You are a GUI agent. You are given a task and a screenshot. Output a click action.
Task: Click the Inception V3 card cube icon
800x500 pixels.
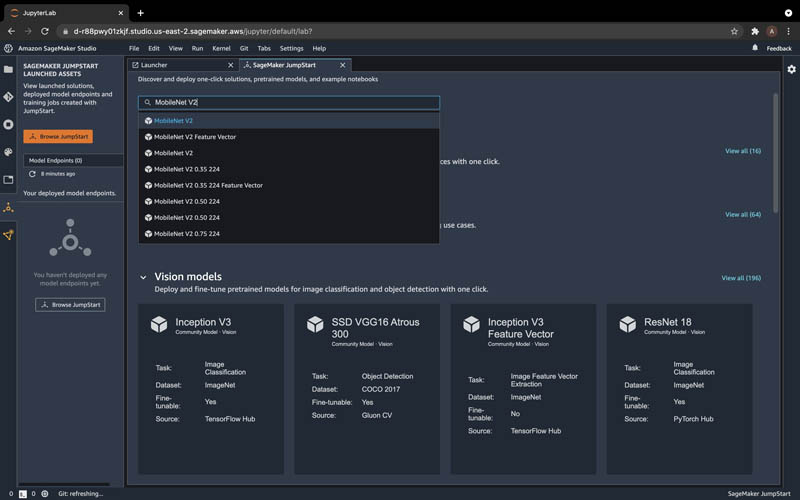pyautogui.click(x=159, y=324)
